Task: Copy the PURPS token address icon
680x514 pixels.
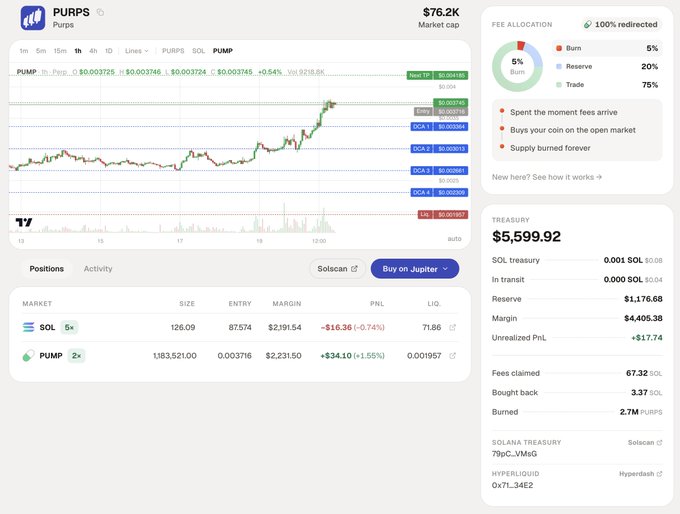Action: click(100, 12)
